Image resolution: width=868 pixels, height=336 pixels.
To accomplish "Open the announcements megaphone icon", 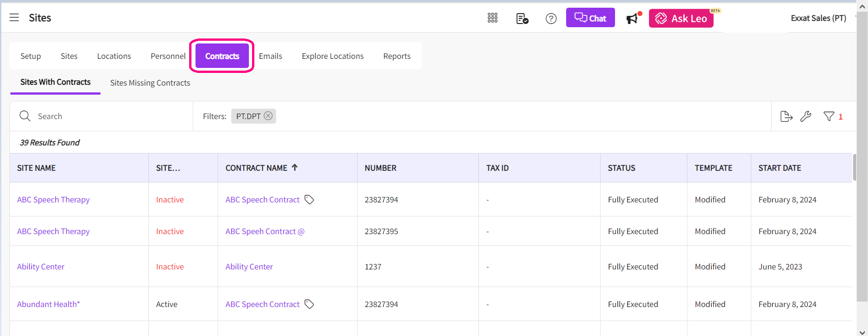I will click(633, 19).
